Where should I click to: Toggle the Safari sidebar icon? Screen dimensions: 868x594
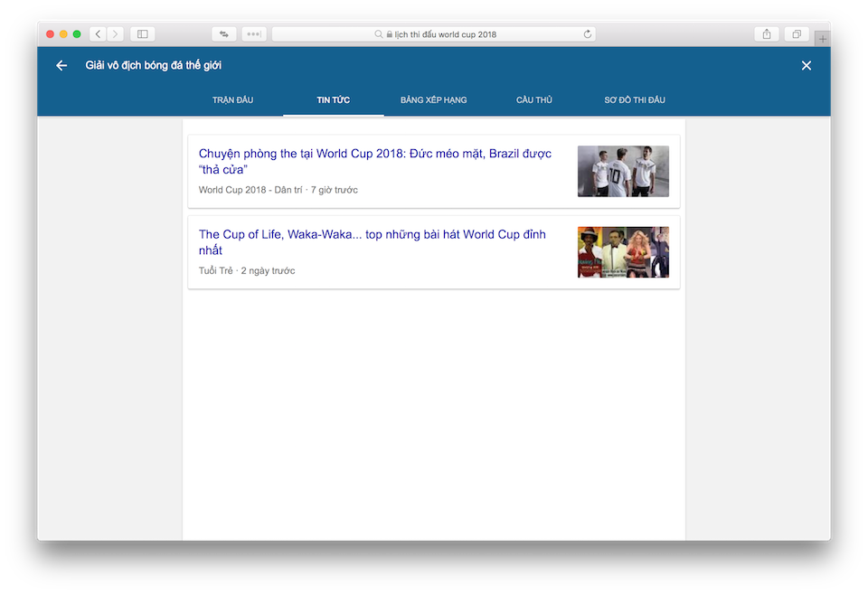pyautogui.click(x=142, y=34)
